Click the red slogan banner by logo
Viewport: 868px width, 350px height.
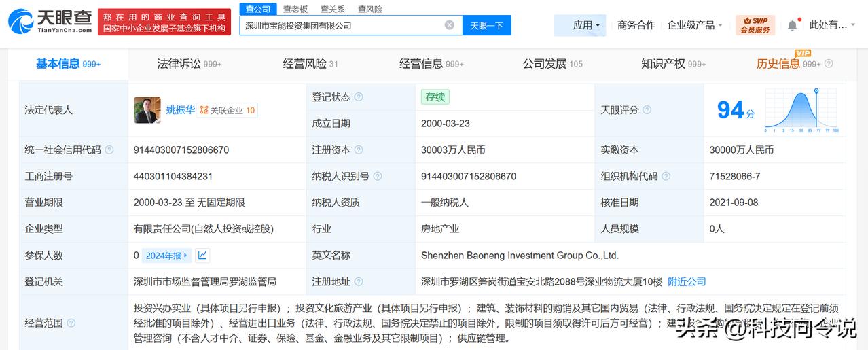click(164, 22)
